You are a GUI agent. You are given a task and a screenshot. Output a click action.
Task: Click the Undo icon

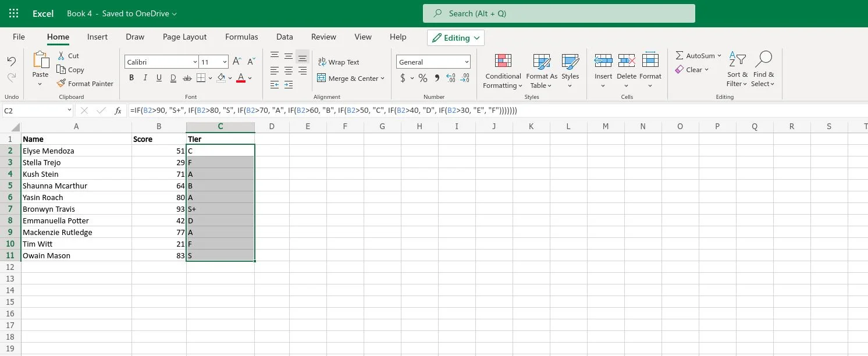pos(12,61)
